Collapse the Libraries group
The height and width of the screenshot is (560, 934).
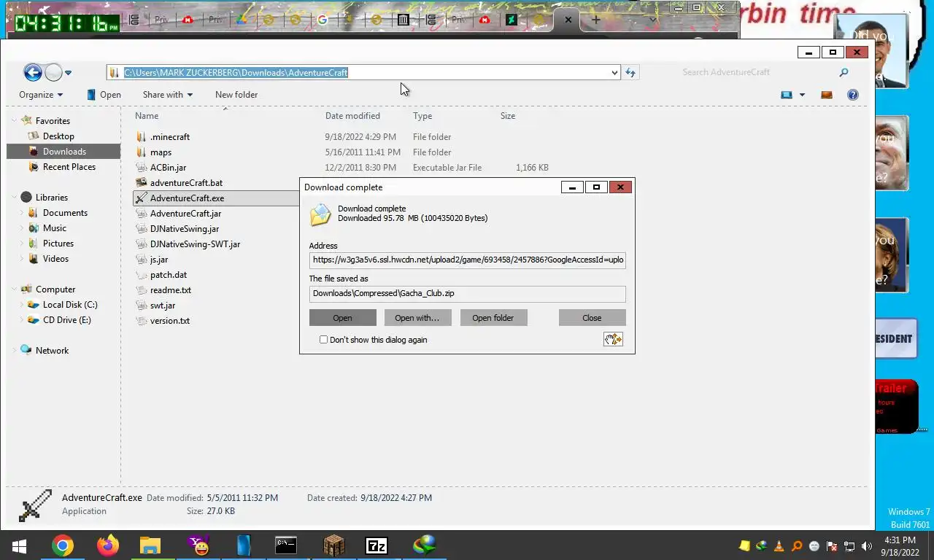pos(15,197)
